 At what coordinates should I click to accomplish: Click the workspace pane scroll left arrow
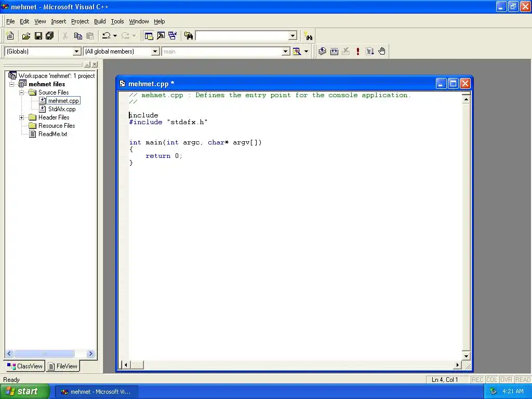[9, 353]
